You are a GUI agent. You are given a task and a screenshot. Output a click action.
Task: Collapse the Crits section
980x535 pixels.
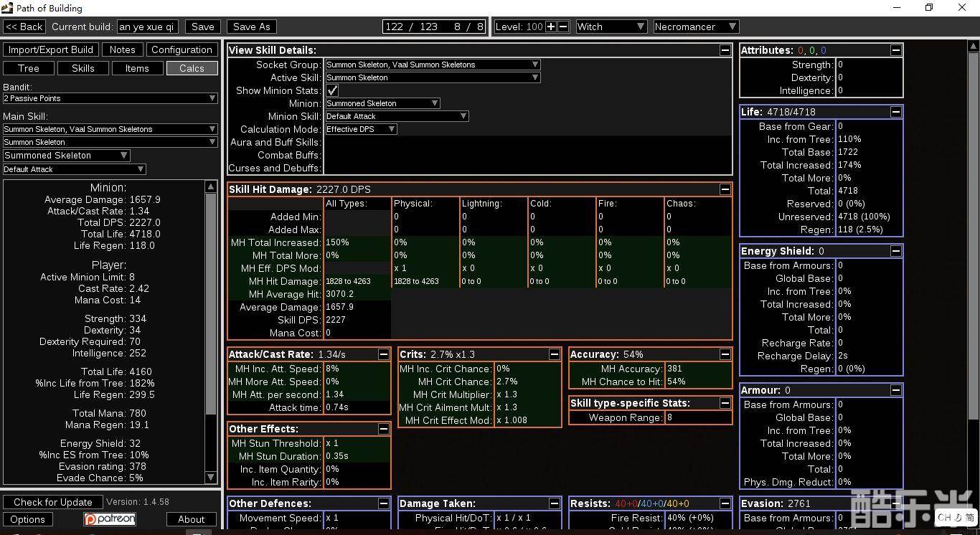554,354
